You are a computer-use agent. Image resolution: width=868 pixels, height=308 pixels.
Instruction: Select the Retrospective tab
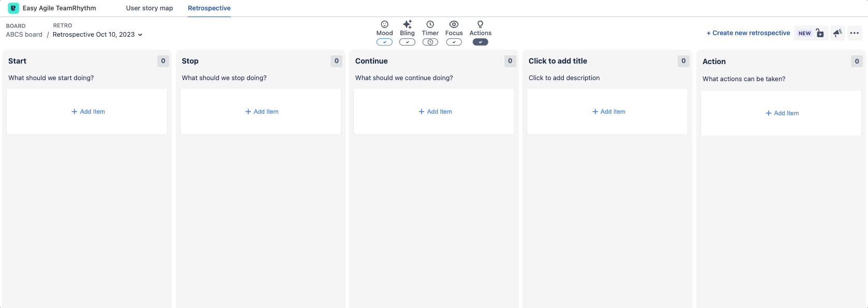click(x=209, y=8)
